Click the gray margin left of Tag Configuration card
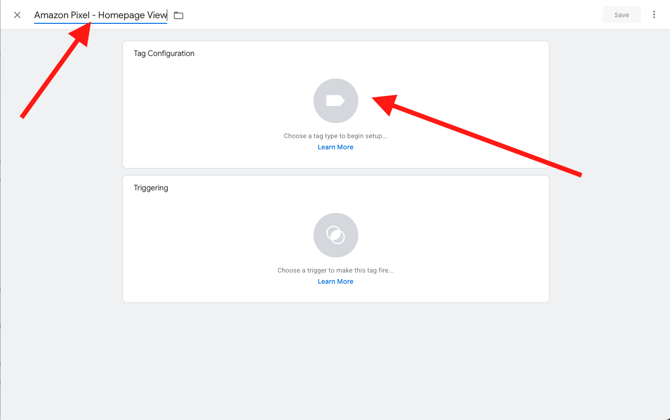The width and height of the screenshot is (670, 420). click(60, 200)
